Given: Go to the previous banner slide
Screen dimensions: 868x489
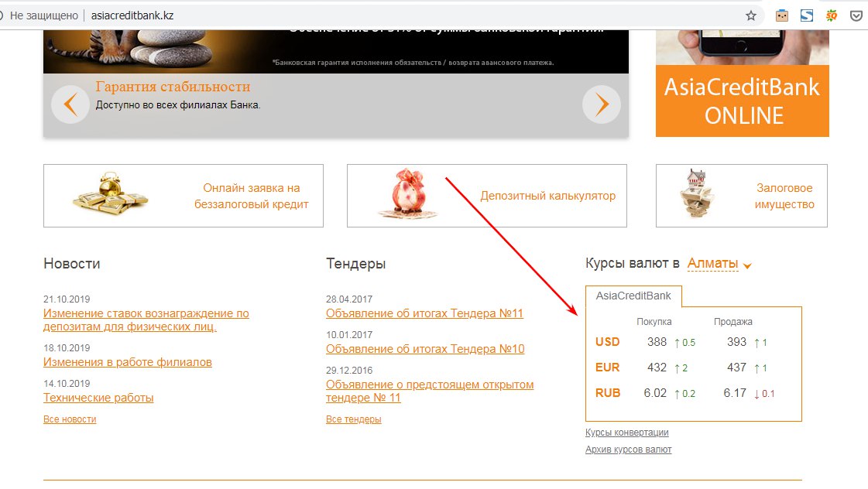Looking at the screenshot, I should 70,104.
